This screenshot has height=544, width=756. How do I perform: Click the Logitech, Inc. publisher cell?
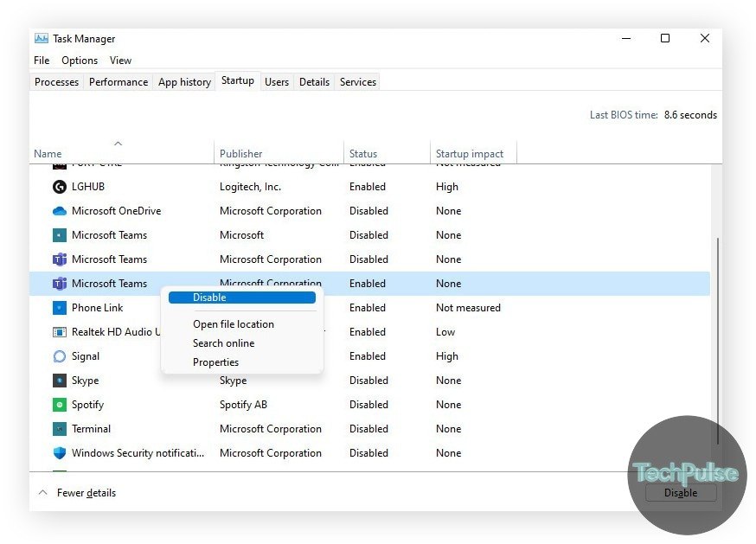click(x=250, y=187)
